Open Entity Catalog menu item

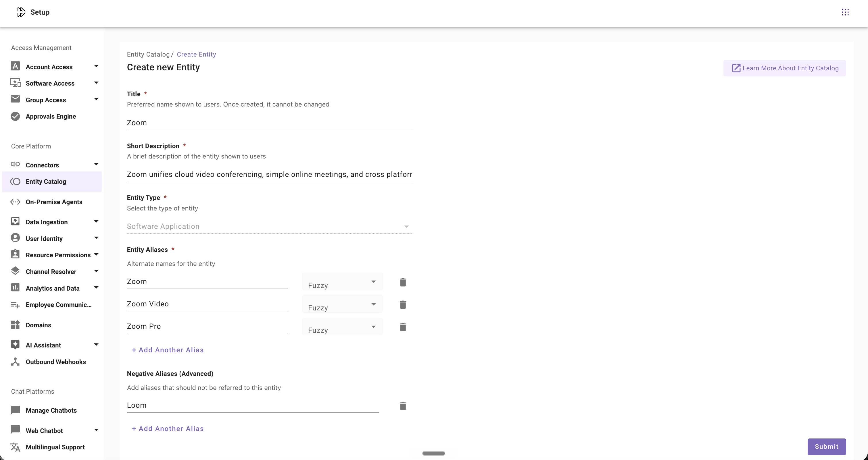point(52,181)
